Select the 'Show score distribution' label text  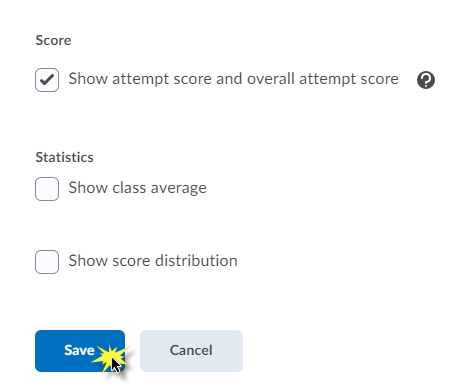[153, 261]
